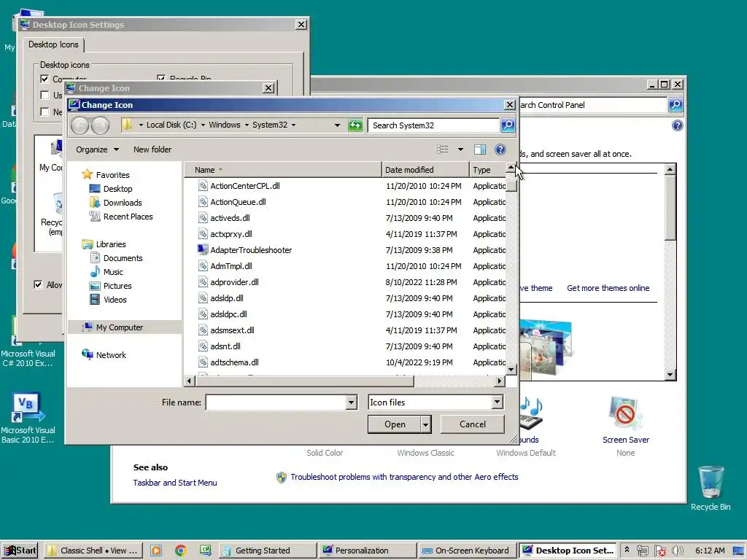Click the Cancel button
The width and height of the screenshot is (747, 560).
pos(473,424)
